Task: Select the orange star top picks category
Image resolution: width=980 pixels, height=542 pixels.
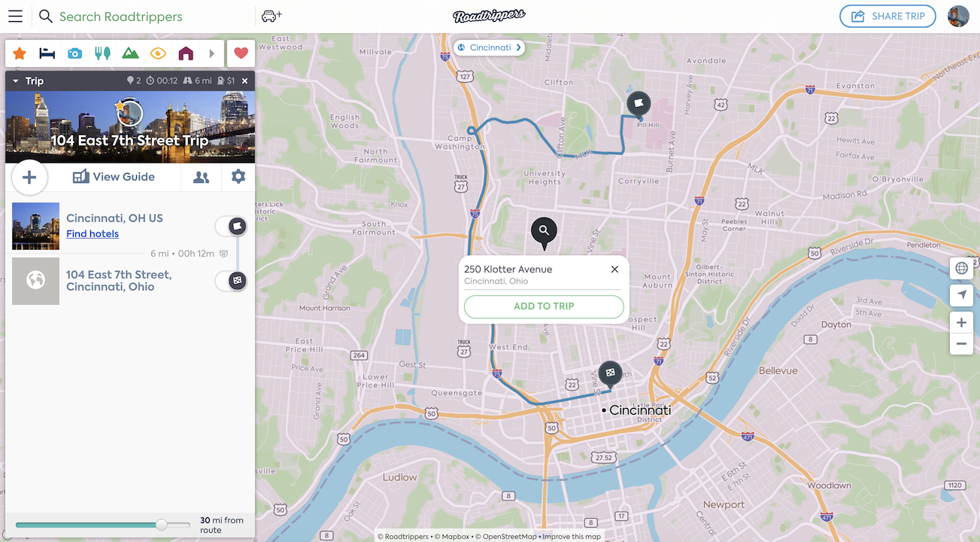Action: [x=20, y=53]
